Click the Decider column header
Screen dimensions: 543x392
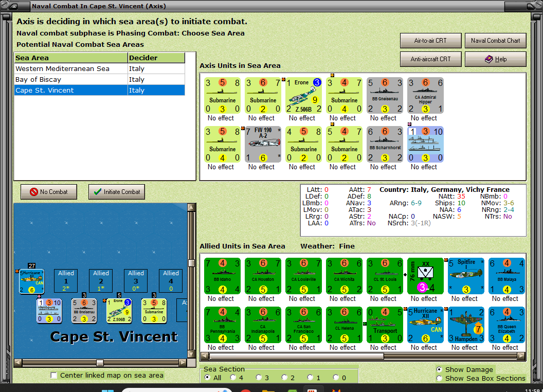pyautogui.click(x=156, y=58)
